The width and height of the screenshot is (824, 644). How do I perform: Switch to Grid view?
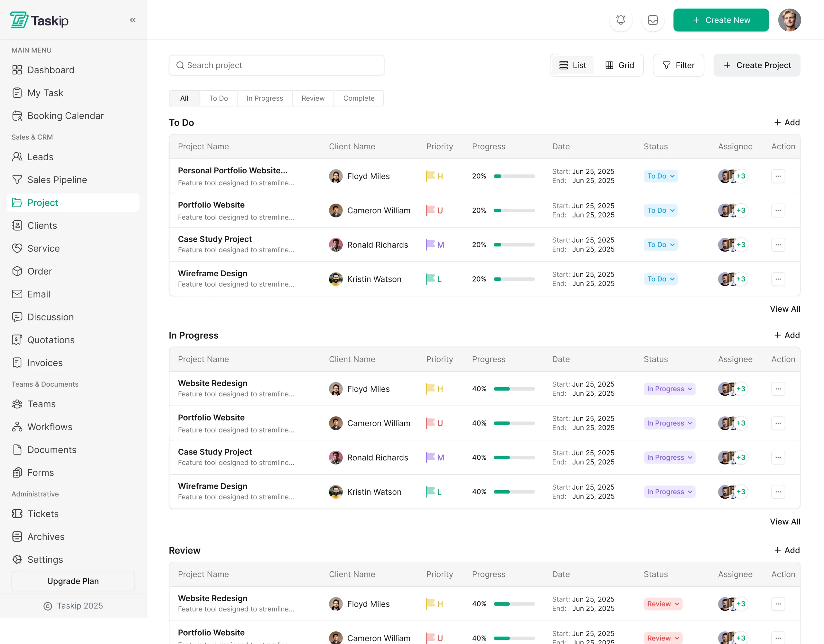[620, 65]
